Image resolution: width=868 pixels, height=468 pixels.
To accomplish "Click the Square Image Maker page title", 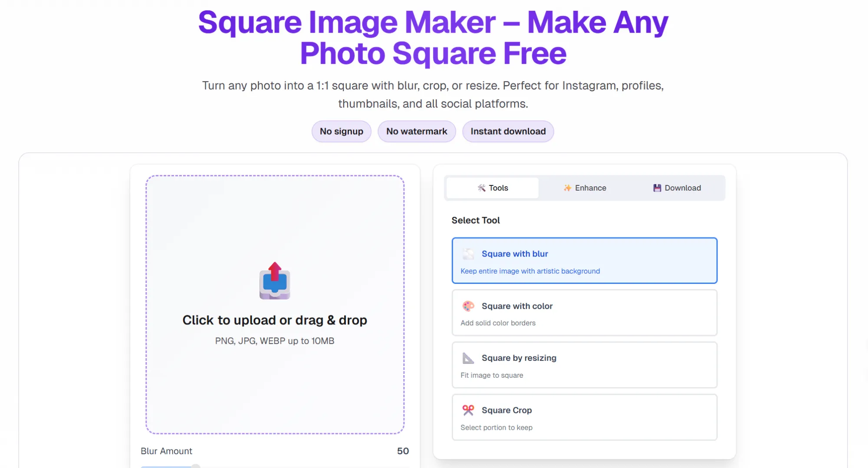I will [x=433, y=37].
